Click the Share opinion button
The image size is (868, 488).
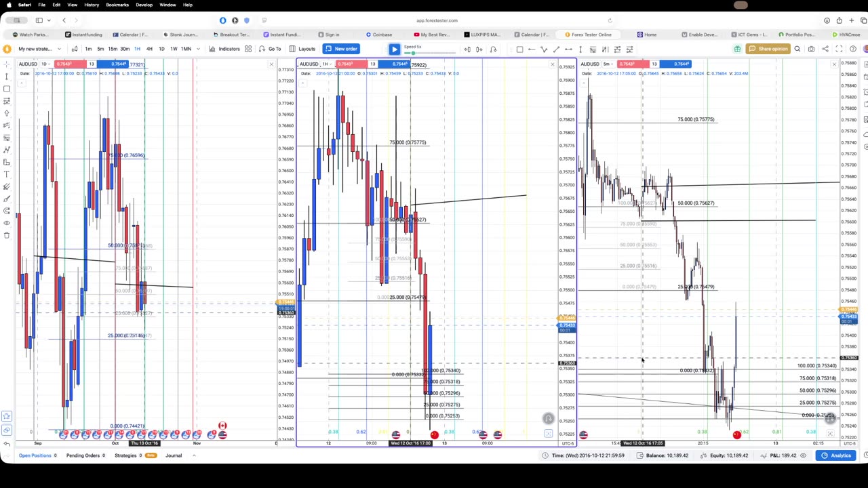point(768,49)
